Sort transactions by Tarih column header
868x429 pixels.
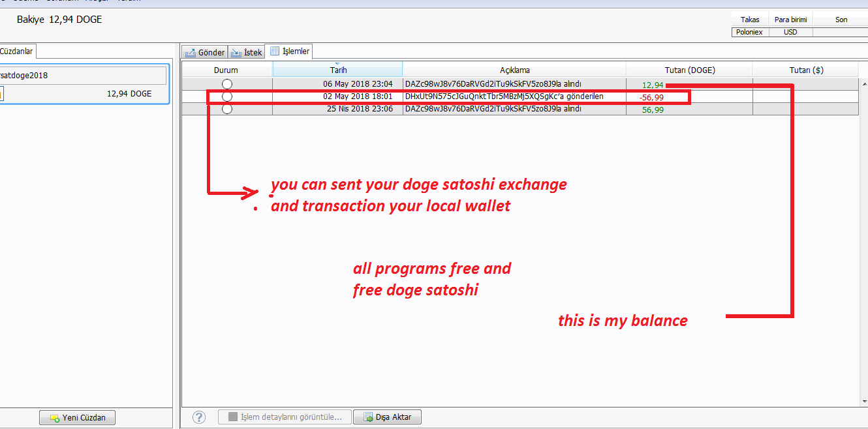coord(338,70)
